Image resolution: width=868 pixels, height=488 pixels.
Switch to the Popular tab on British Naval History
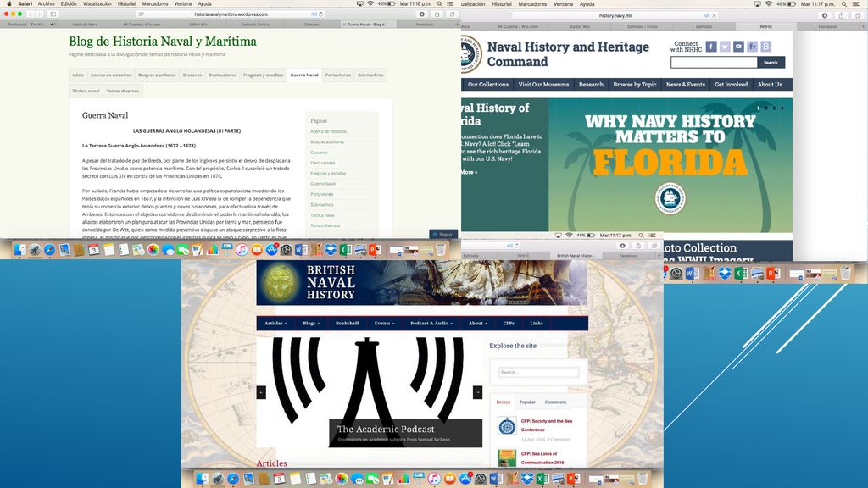point(527,402)
